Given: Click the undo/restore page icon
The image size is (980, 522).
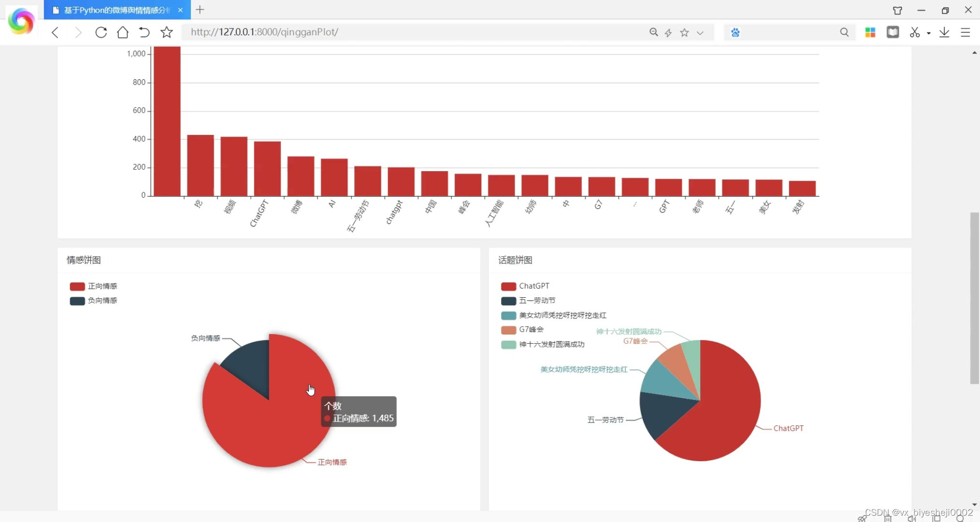Looking at the screenshot, I should point(144,32).
